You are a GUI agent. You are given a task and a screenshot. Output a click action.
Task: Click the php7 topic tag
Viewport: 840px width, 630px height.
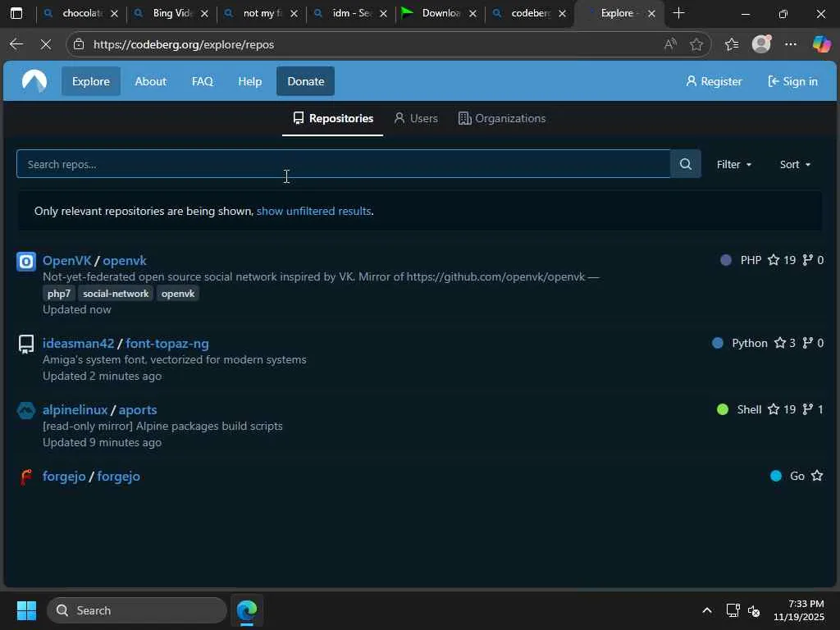(x=59, y=294)
